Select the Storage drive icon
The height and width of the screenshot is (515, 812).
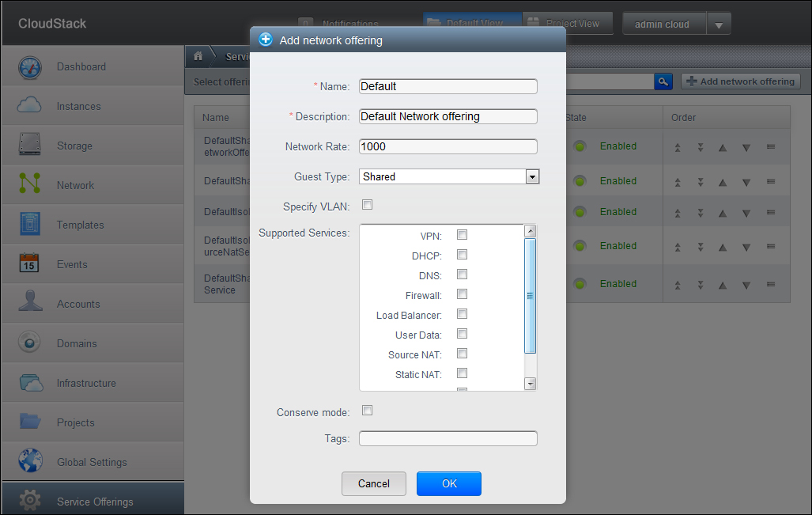pos(30,146)
